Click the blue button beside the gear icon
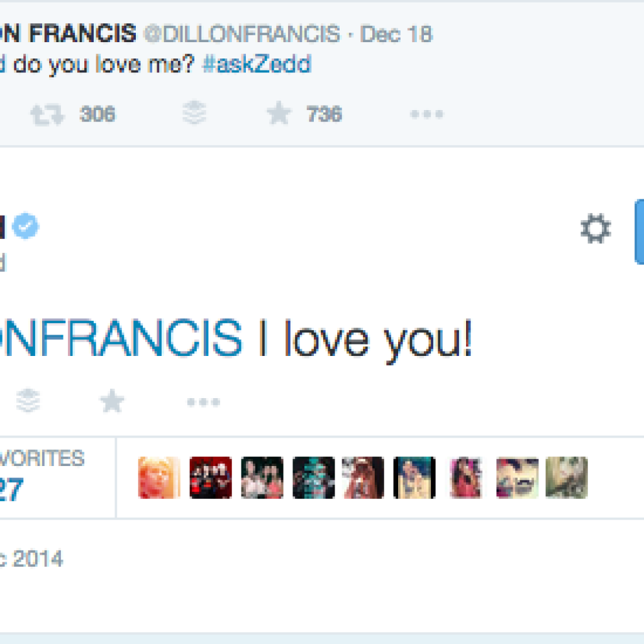Screen dimensions: 644x644 [639, 231]
